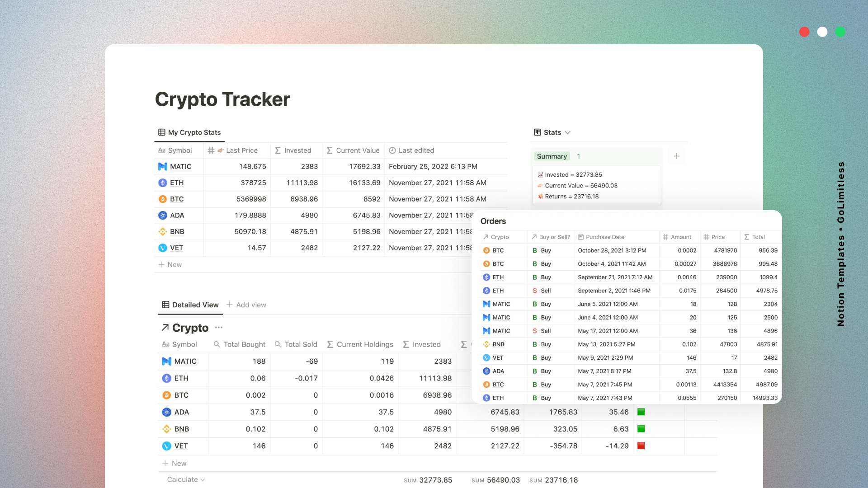Select the Detailed View tab
Image resolution: width=868 pixels, height=488 pixels.
pos(195,305)
